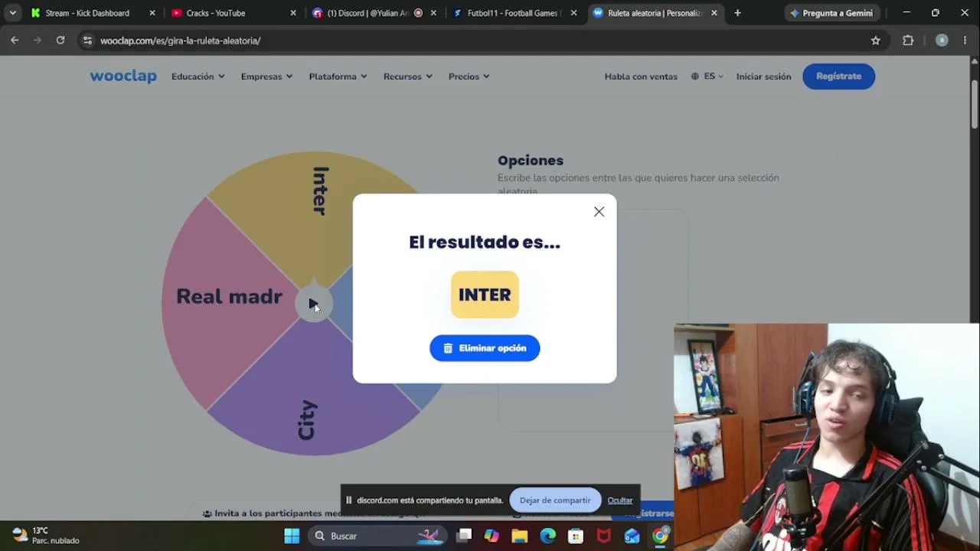Reload the current page
The height and width of the screenshot is (551, 980).
(60, 41)
